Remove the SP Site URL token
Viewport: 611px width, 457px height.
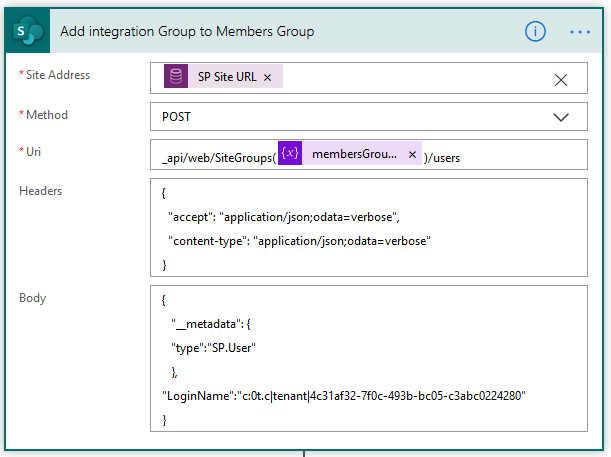click(x=268, y=78)
